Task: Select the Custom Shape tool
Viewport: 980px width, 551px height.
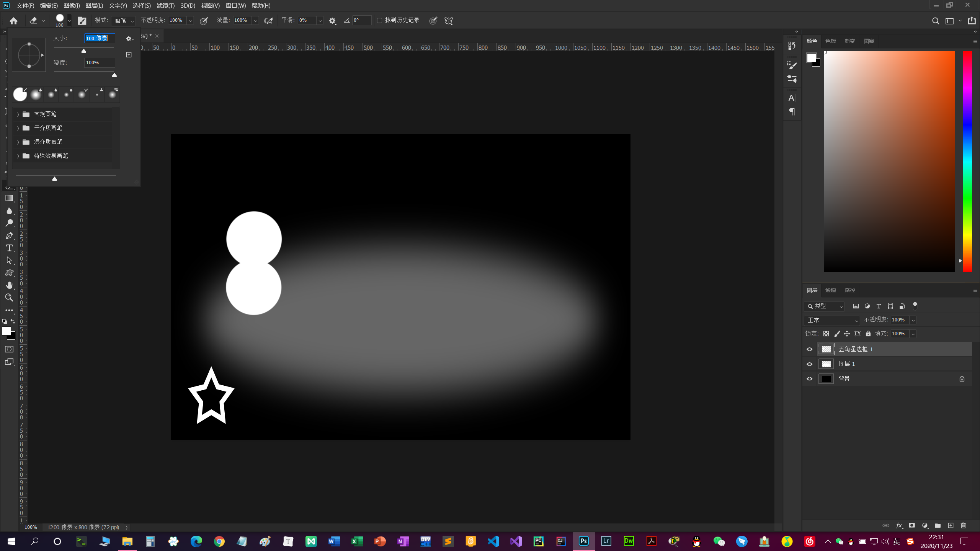Action: [x=9, y=273]
